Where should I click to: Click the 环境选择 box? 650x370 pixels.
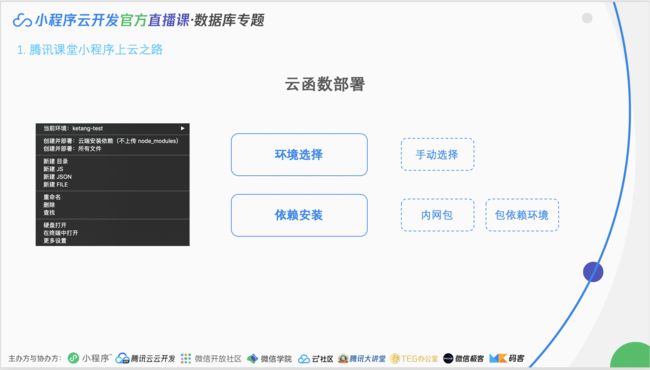coord(299,155)
